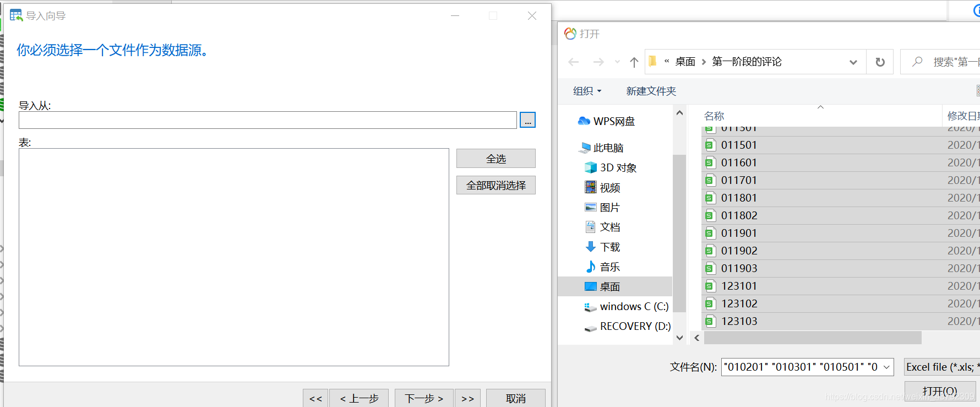Click the nav pane scroll-up arrow
Viewport: 980px width, 407px height.
point(679,113)
